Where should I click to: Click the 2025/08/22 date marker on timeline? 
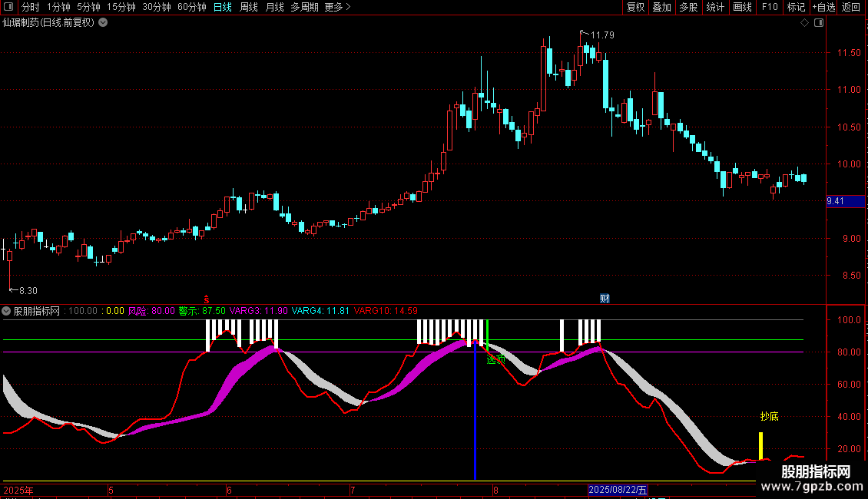tap(618, 489)
